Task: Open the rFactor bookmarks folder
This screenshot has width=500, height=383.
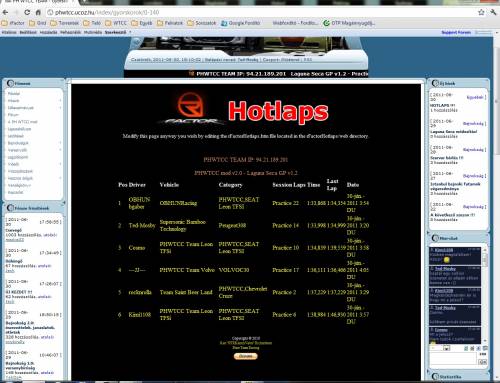Action: pyautogui.click(x=13, y=23)
